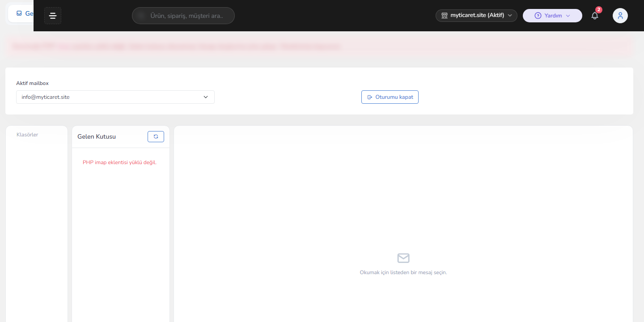Open the Aktif mailbox selector
The image size is (644, 322).
point(115,97)
